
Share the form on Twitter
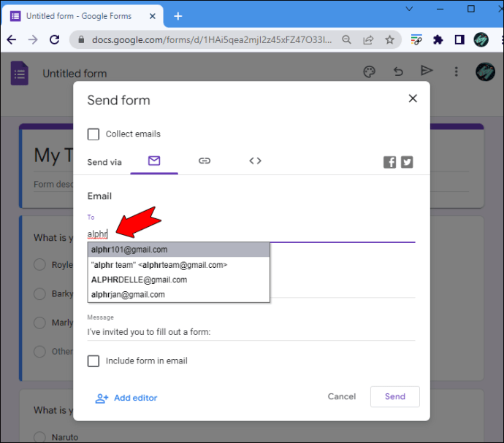click(x=407, y=162)
